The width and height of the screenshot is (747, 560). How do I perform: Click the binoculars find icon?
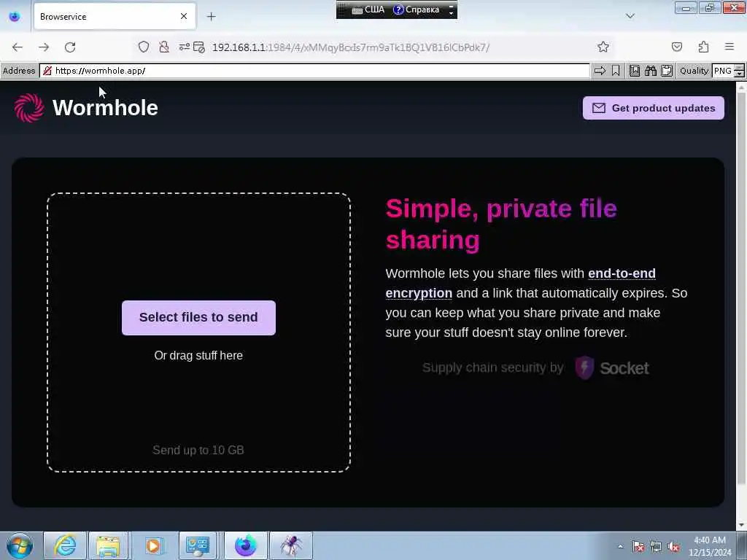coord(650,71)
